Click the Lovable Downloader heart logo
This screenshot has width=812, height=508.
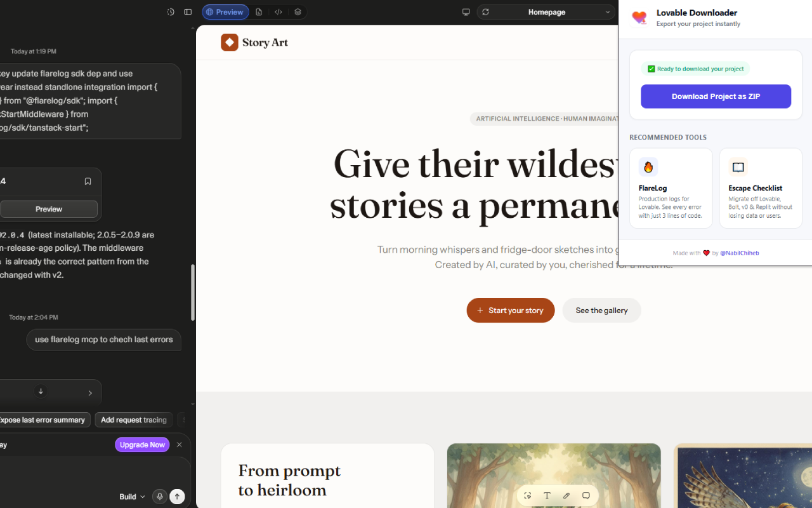[x=639, y=18]
